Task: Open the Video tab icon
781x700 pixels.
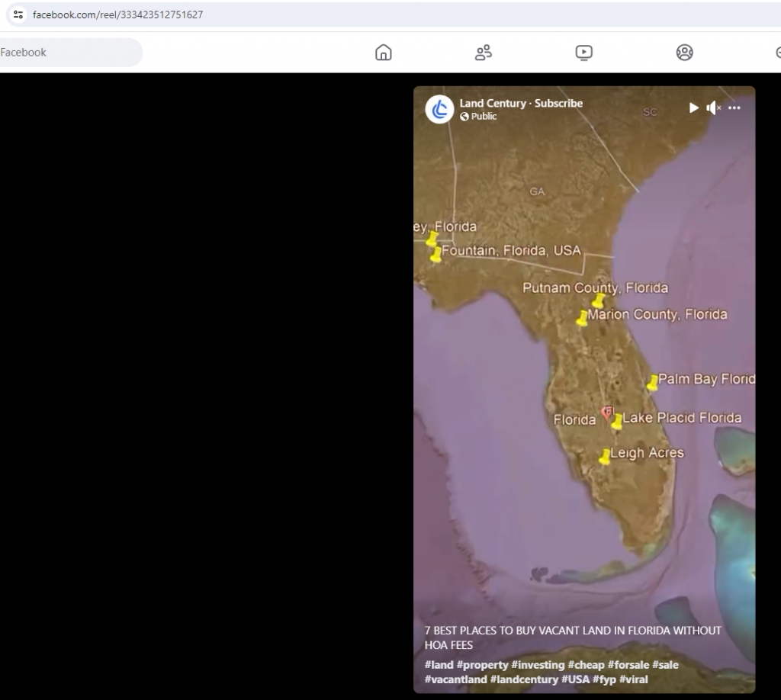Action: 583,53
